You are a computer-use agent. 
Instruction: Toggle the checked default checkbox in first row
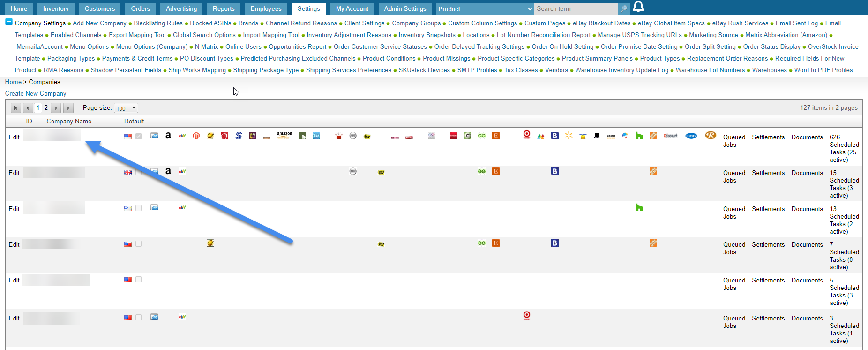click(139, 136)
